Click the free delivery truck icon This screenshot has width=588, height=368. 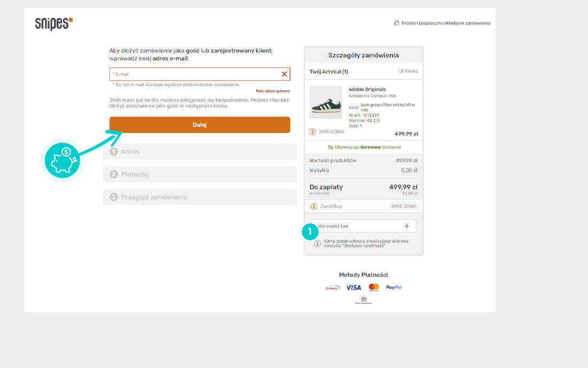point(330,148)
